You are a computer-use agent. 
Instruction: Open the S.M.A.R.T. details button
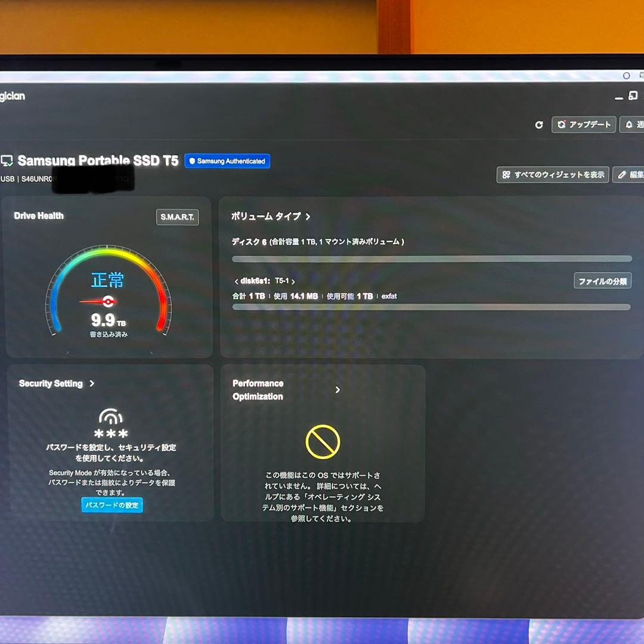178,217
